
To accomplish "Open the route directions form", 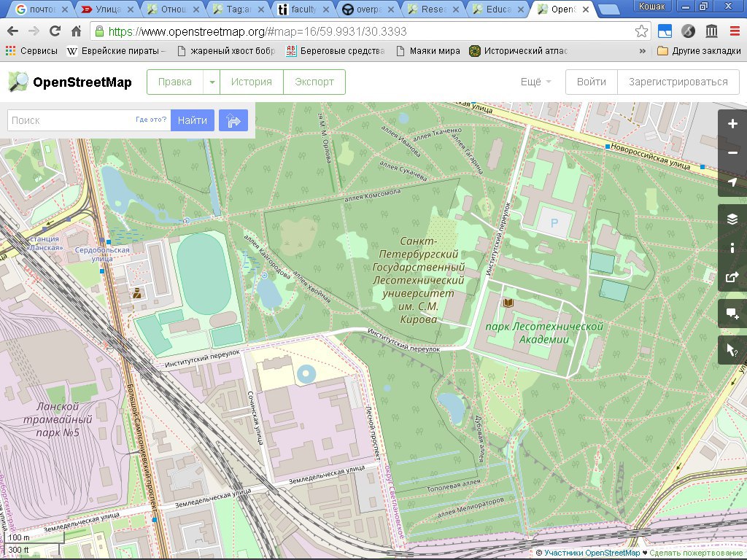I will pos(233,120).
